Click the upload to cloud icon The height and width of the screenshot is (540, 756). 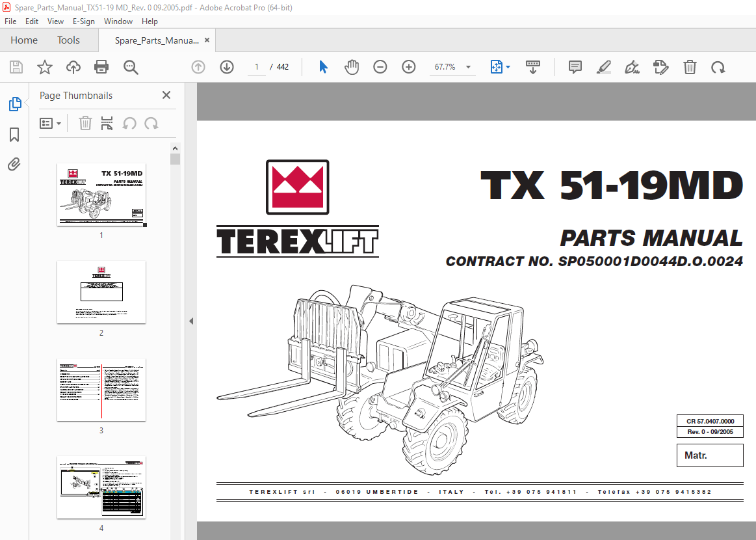[73, 67]
